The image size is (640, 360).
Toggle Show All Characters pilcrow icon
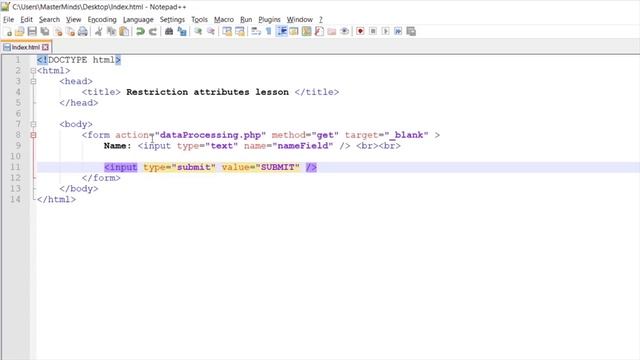[x=269, y=31]
